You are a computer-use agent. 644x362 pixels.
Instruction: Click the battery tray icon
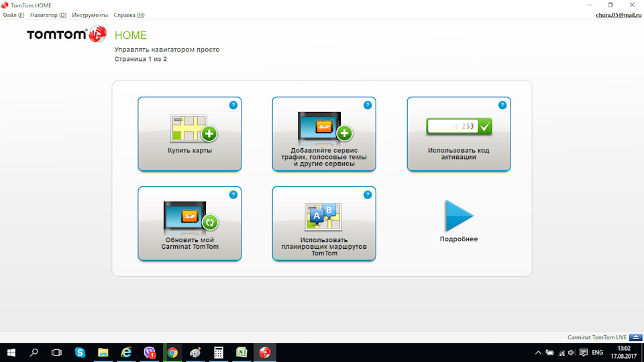[x=549, y=353]
